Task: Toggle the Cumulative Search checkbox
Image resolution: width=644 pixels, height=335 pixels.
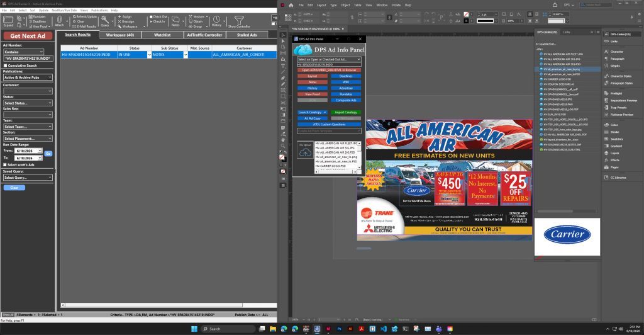Action: pyautogui.click(x=5, y=65)
